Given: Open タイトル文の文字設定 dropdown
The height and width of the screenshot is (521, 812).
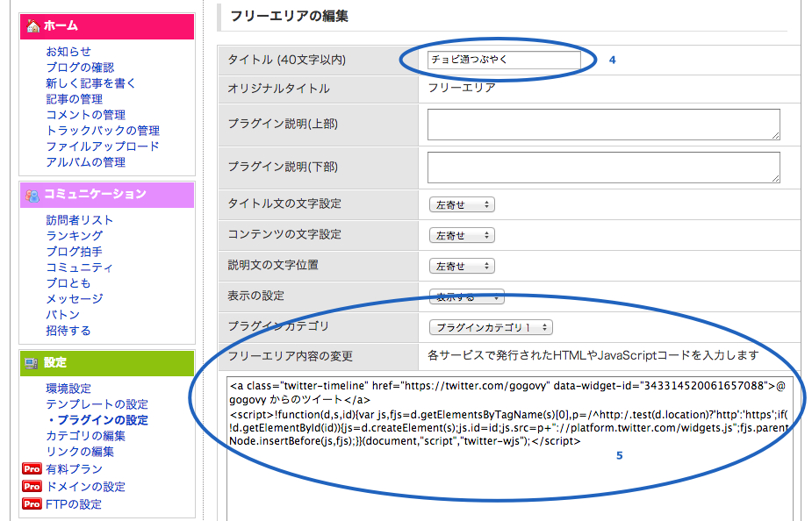Looking at the screenshot, I should [462, 205].
